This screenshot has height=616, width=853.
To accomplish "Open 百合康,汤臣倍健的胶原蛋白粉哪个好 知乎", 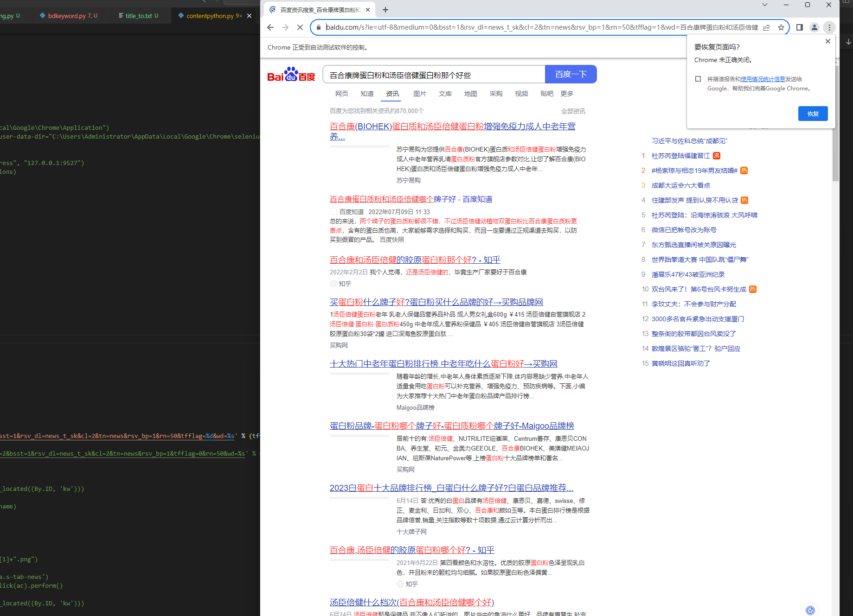I will click(x=412, y=550).
